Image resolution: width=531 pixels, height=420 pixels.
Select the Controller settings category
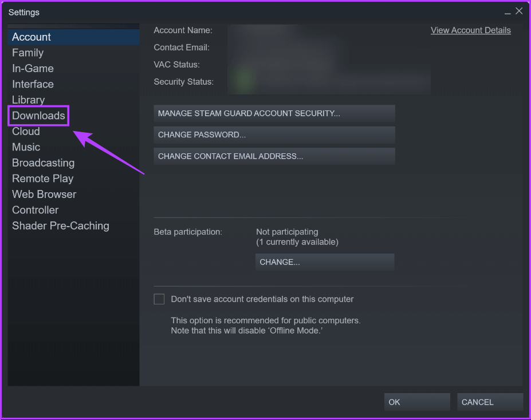pos(35,210)
